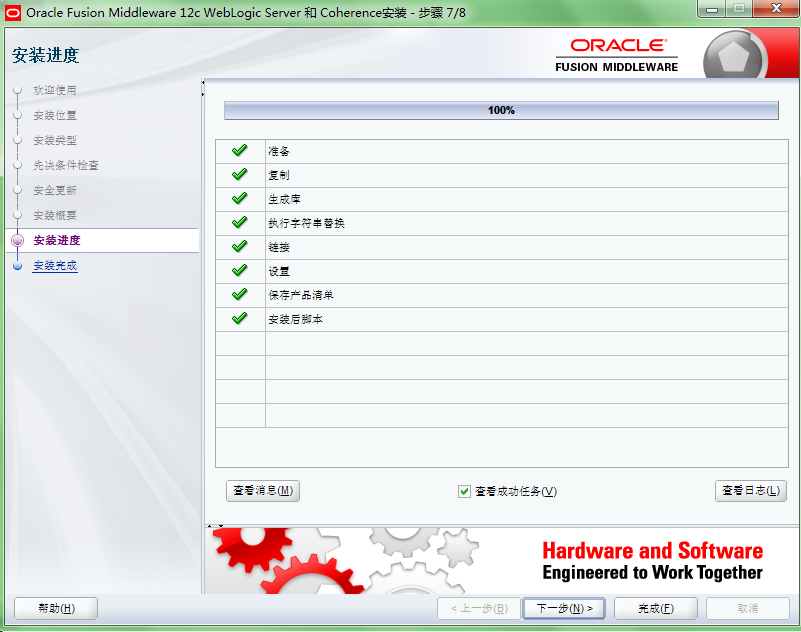Click the Oracle icon in the title bar

tap(13, 13)
